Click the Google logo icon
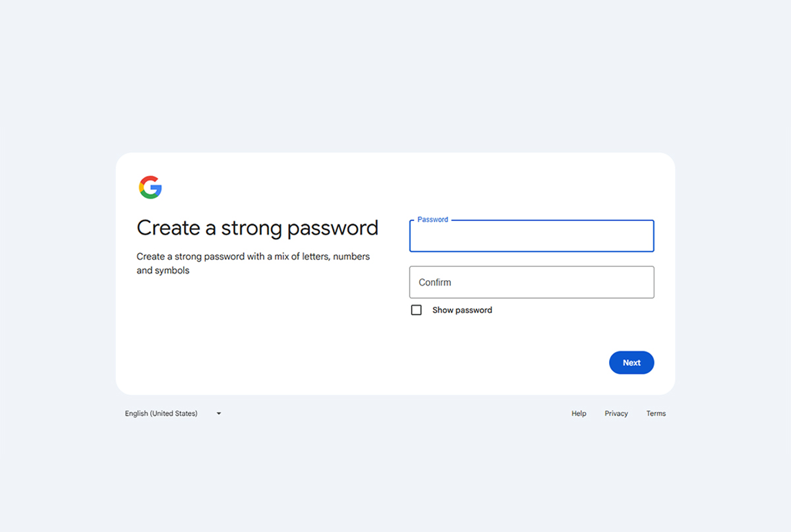The image size is (791, 532). click(x=150, y=187)
